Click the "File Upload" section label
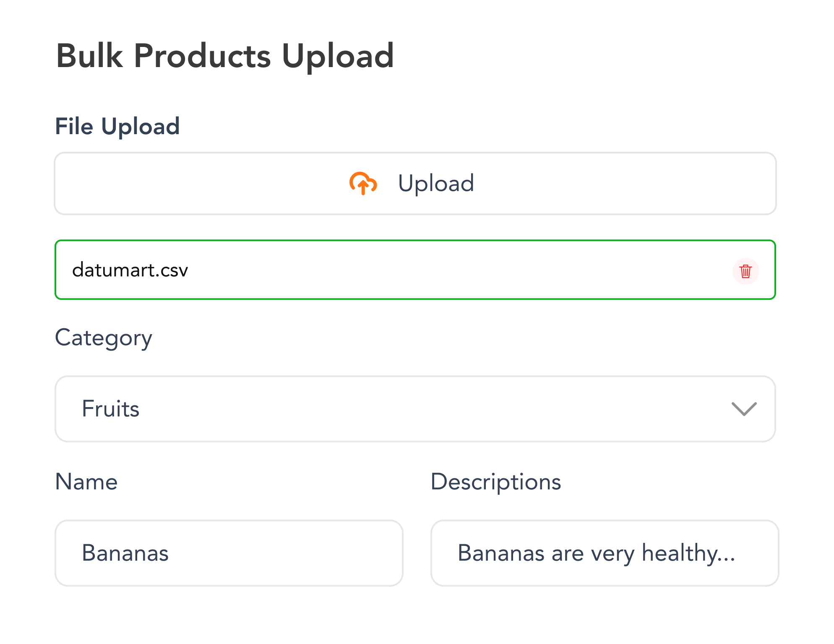The height and width of the screenshot is (644, 834). (117, 126)
